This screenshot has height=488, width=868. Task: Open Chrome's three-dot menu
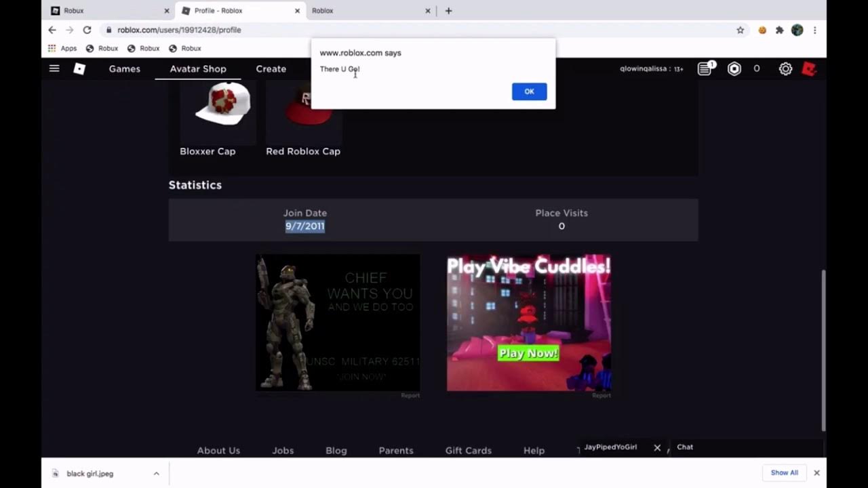coord(814,30)
